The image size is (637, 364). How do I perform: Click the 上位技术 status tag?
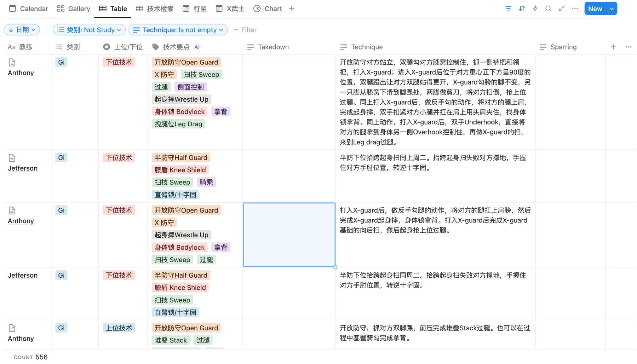click(x=119, y=328)
